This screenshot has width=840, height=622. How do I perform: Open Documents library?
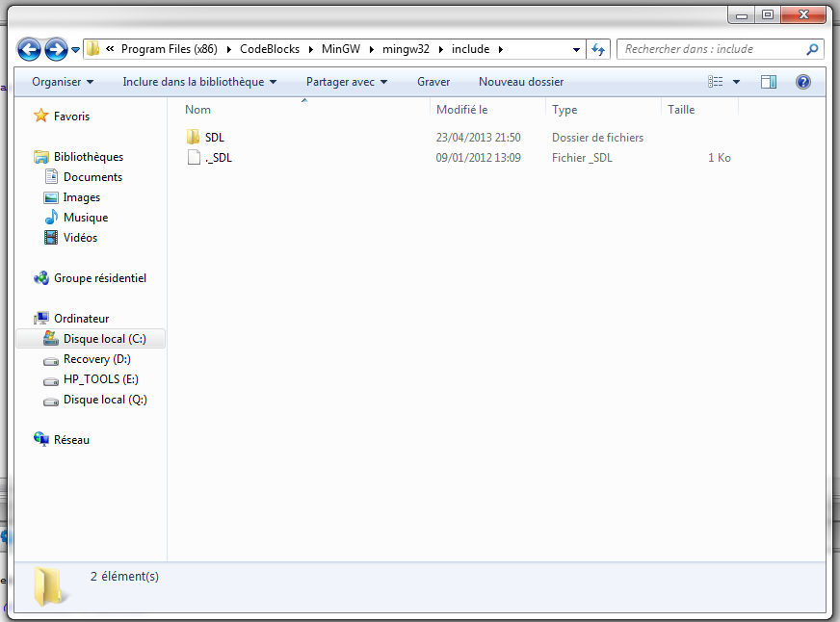pyautogui.click(x=92, y=177)
